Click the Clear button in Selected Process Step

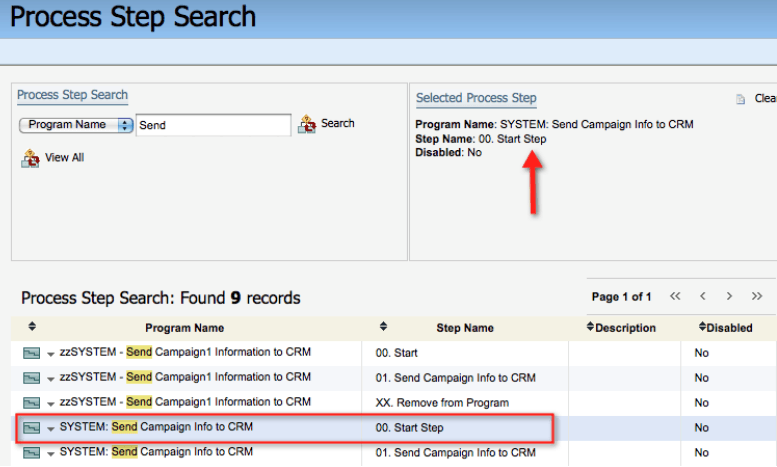765,98
